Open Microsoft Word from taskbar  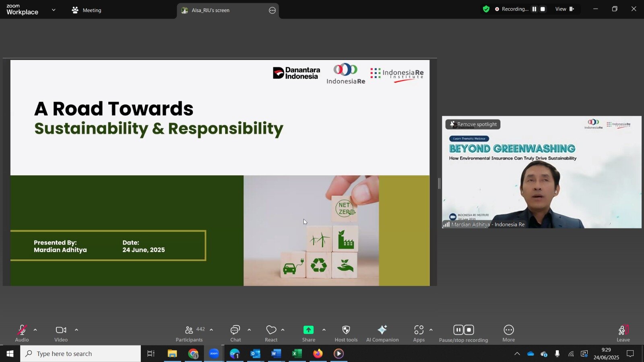pos(276,354)
